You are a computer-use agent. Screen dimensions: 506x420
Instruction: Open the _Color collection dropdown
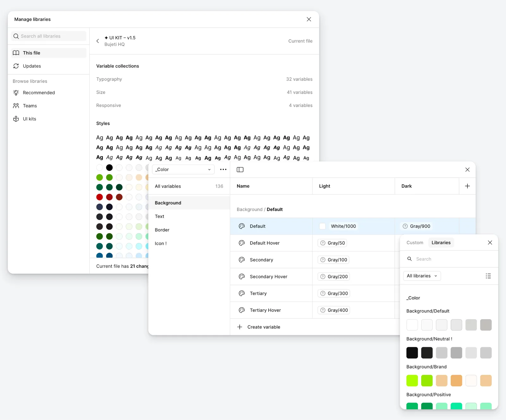click(x=183, y=170)
